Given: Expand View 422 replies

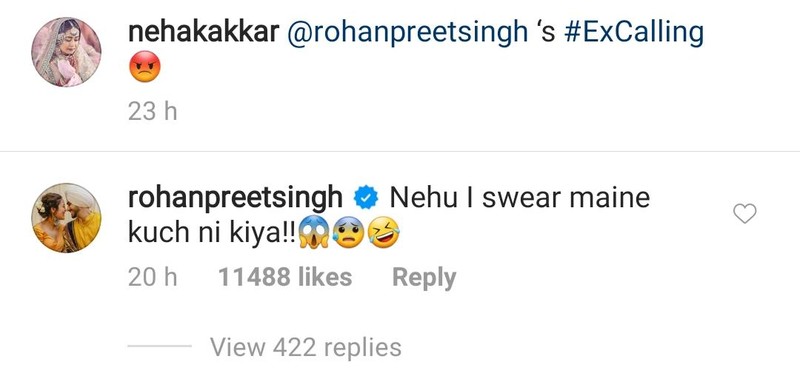Looking at the screenshot, I should coord(306,347).
